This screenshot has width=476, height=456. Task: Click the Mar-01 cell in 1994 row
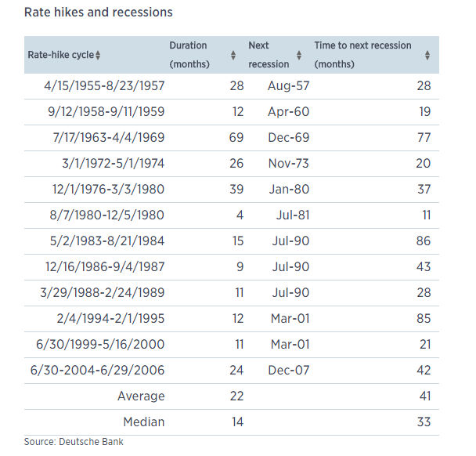(290, 319)
